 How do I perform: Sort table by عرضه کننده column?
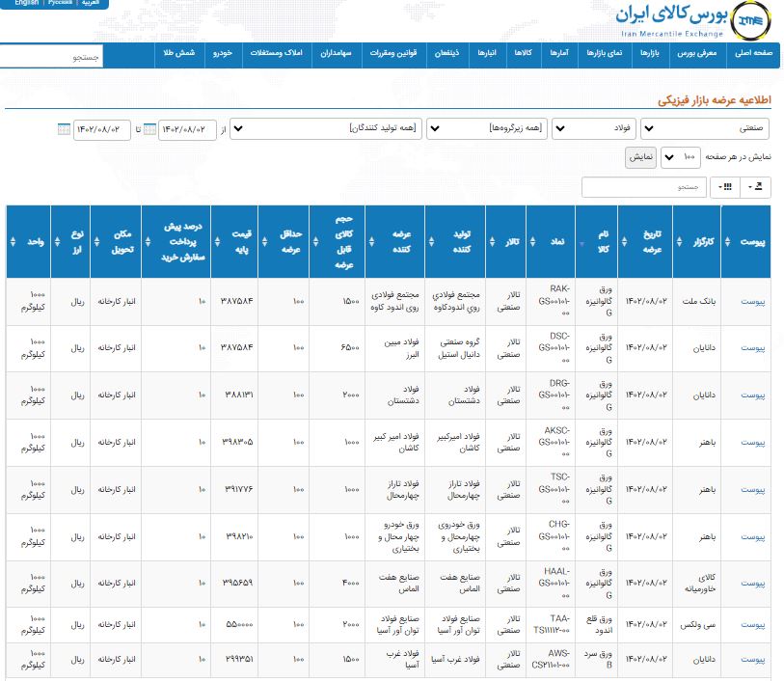click(x=395, y=241)
